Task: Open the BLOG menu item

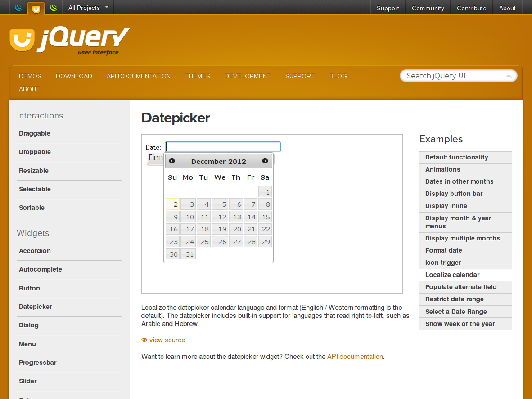Action: pos(338,77)
